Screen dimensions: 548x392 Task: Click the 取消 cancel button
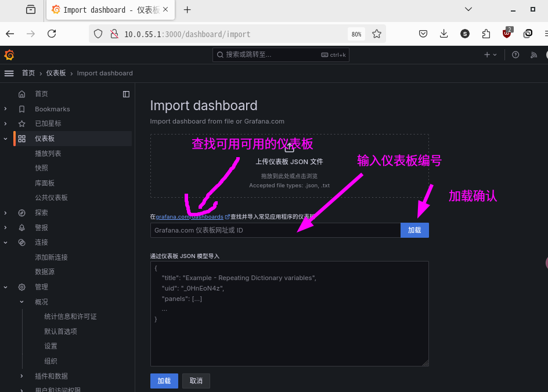click(196, 381)
